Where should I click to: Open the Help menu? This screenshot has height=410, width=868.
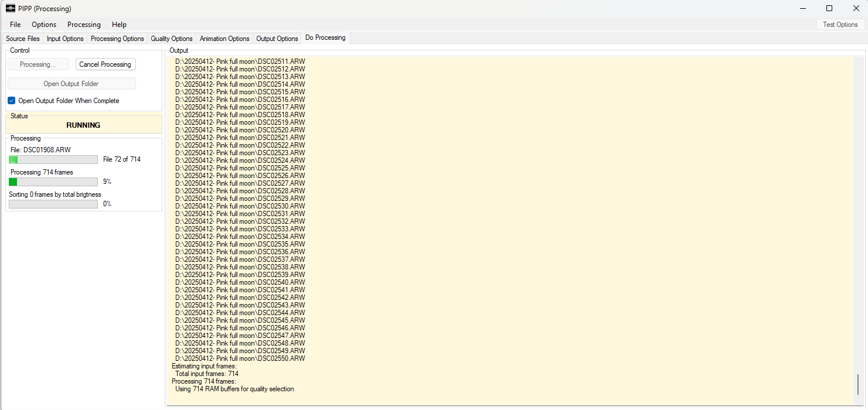pos(119,25)
